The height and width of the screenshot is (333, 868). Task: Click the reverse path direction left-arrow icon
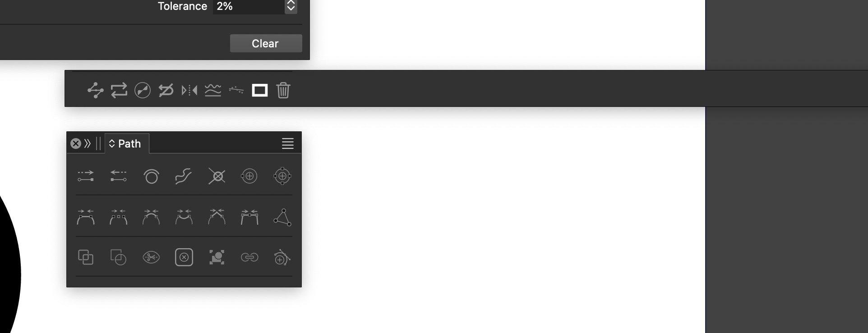(118, 176)
